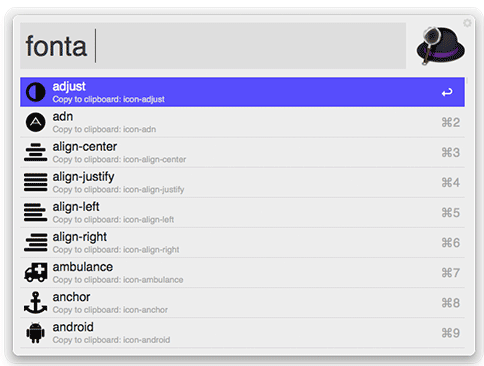Open the Alfred settings gear

467,23
